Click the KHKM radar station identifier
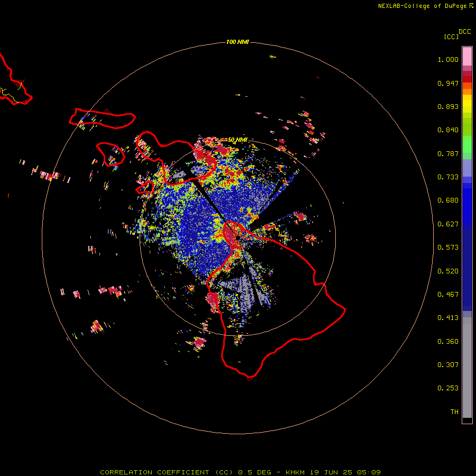This screenshot has height=476, width=476. pyautogui.click(x=295, y=472)
